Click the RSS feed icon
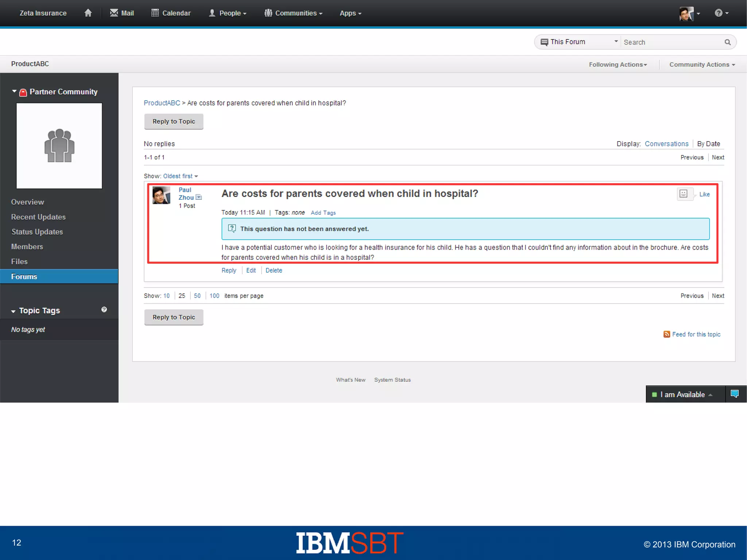This screenshot has width=747, height=560. coord(667,335)
